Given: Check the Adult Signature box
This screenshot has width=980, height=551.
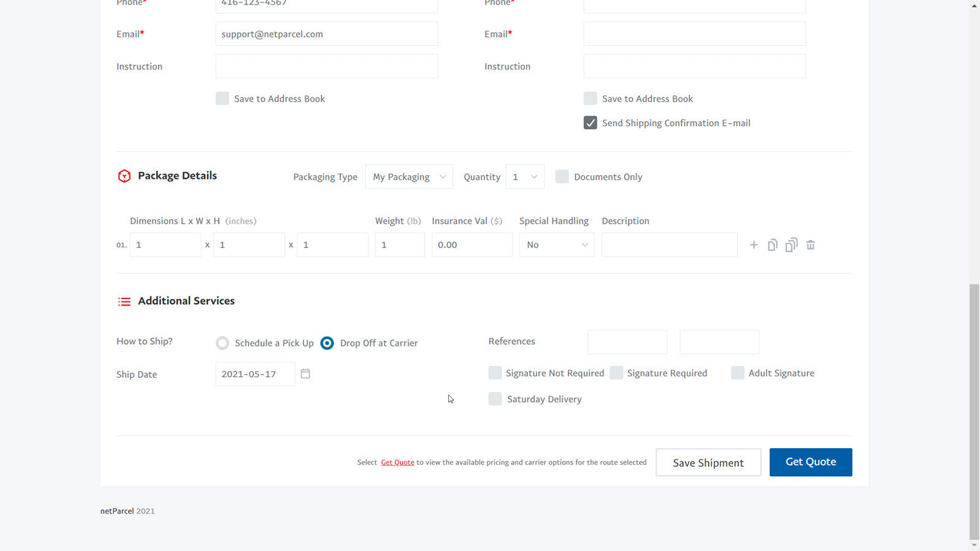Looking at the screenshot, I should coord(737,373).
